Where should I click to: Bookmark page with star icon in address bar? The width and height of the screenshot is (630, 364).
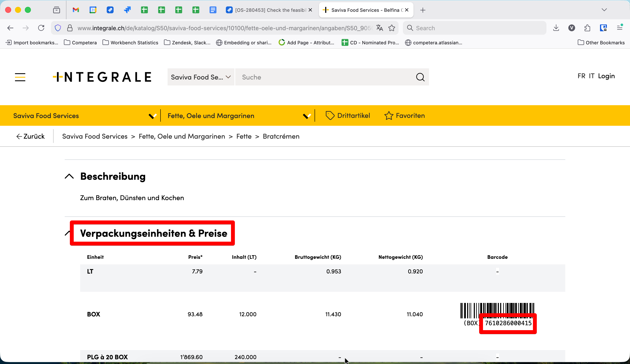[x=392, y=28]
